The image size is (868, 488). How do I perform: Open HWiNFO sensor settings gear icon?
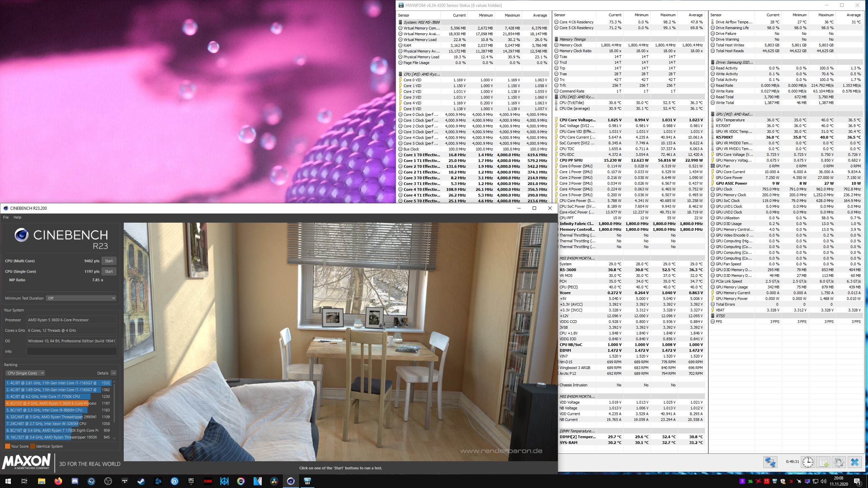[839, 462]
